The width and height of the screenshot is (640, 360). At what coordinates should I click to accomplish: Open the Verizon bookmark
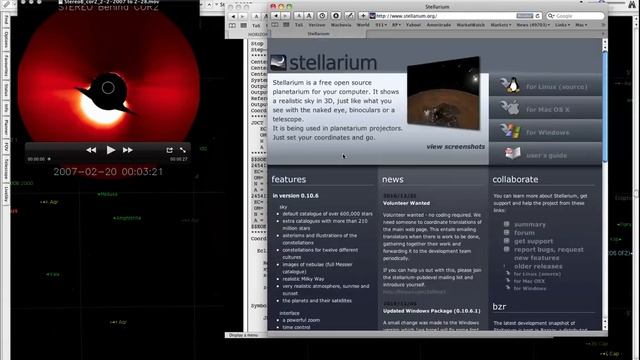pyautogui.click(x=317, y=25)
